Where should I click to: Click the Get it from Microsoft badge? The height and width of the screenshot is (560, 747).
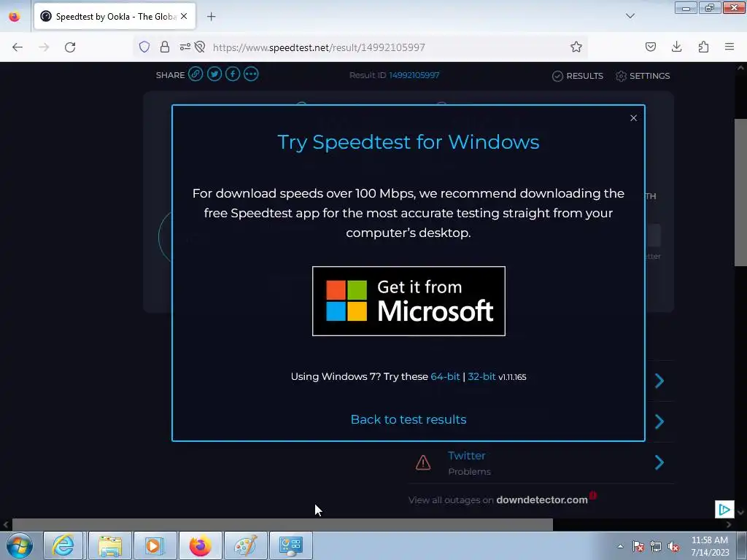point(409,301)
